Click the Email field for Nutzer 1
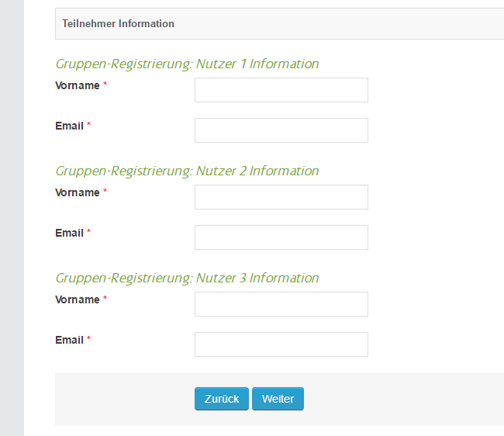The height and width of the screenshot is (436, 504). (x=281, y=130)
